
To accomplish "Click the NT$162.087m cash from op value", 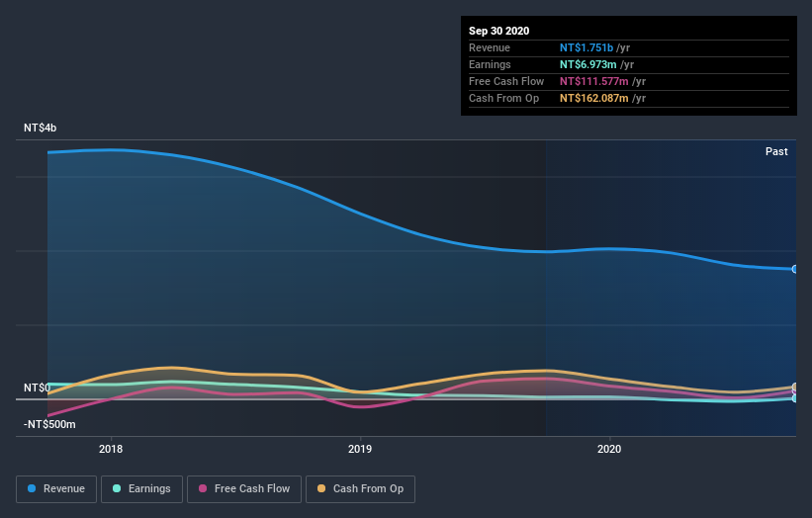I will tap(594, 98).
